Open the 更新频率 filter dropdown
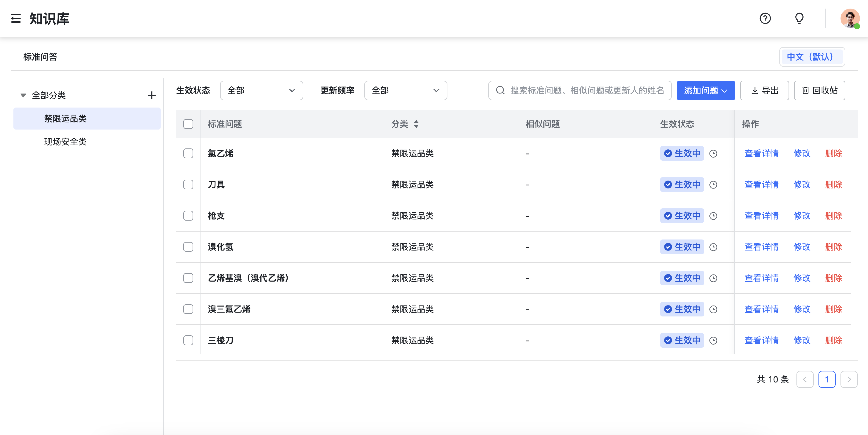 point(405,90)
